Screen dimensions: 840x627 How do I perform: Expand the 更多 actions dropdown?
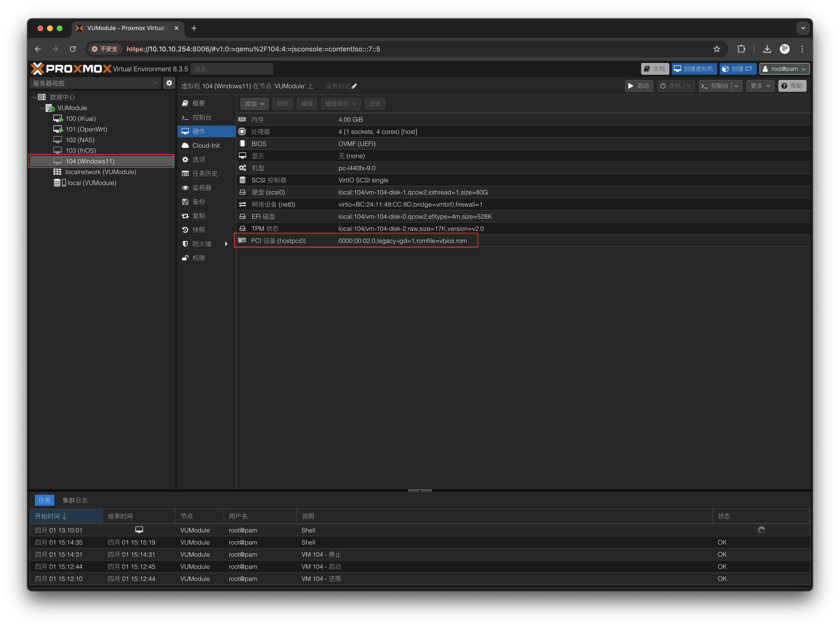[x=760, y=86]
